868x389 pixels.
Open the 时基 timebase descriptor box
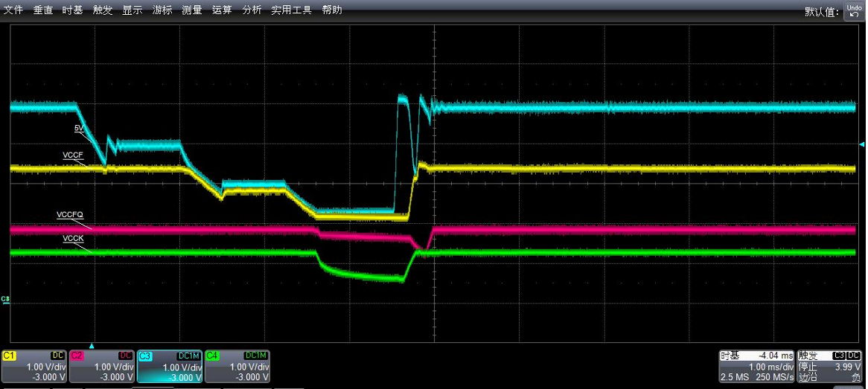[x=757, y=366]
